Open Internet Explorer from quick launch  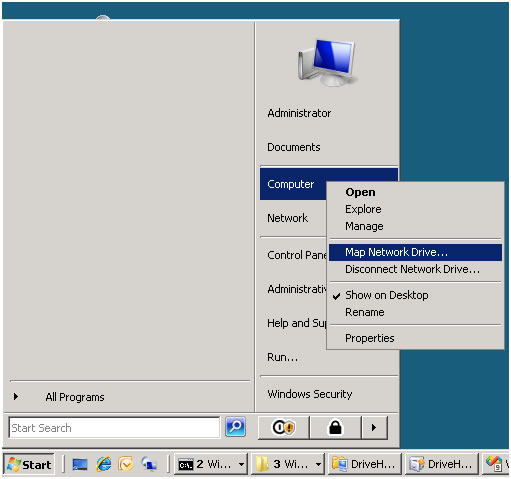pyautogui.click(x=104, y=464)
